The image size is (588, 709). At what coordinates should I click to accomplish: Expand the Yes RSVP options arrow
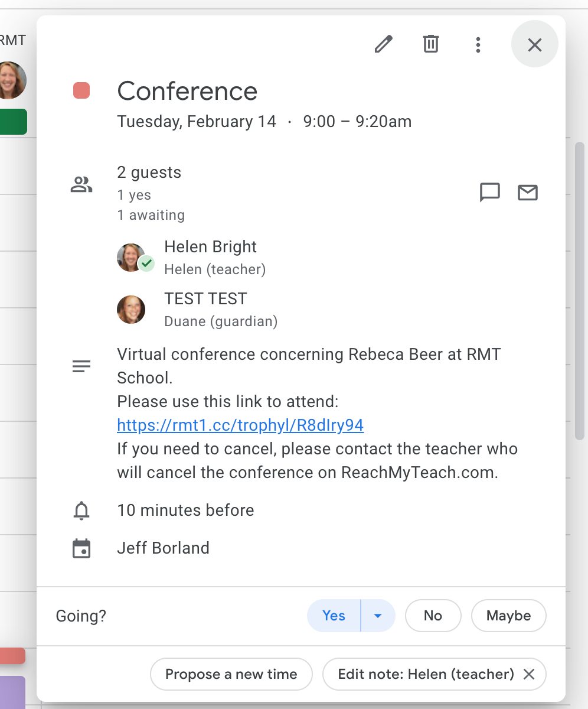click(x=378, y=616)
